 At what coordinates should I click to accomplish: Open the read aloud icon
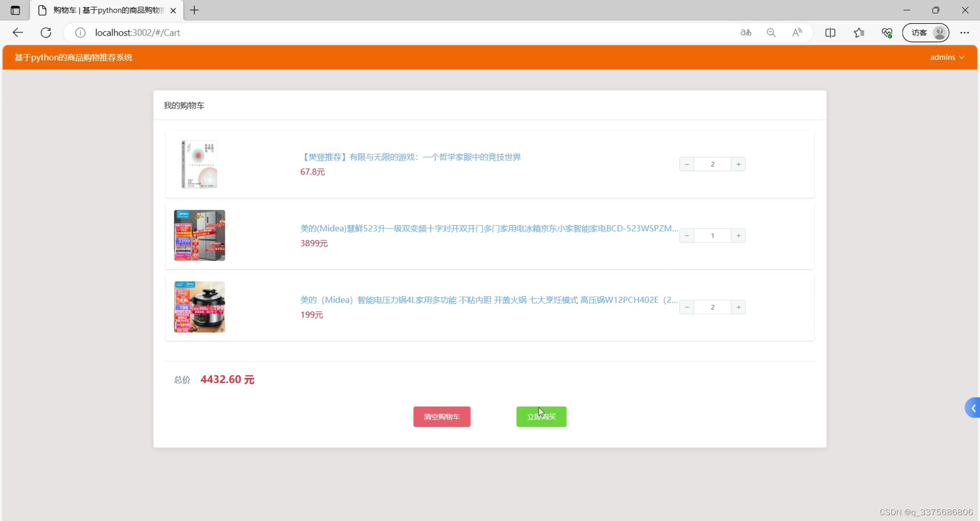point(797,32)
